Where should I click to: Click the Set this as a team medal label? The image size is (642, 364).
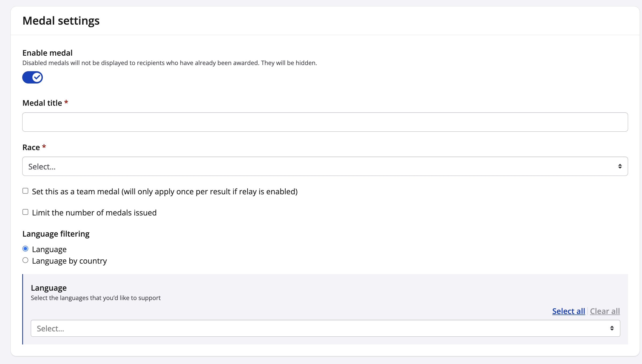click(165, 192)
